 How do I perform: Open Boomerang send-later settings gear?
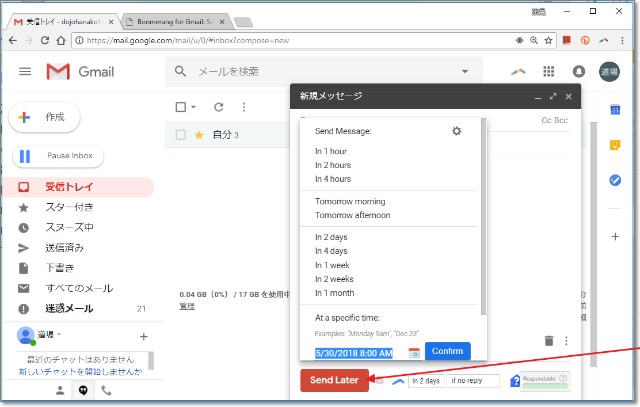click(457, 131)
